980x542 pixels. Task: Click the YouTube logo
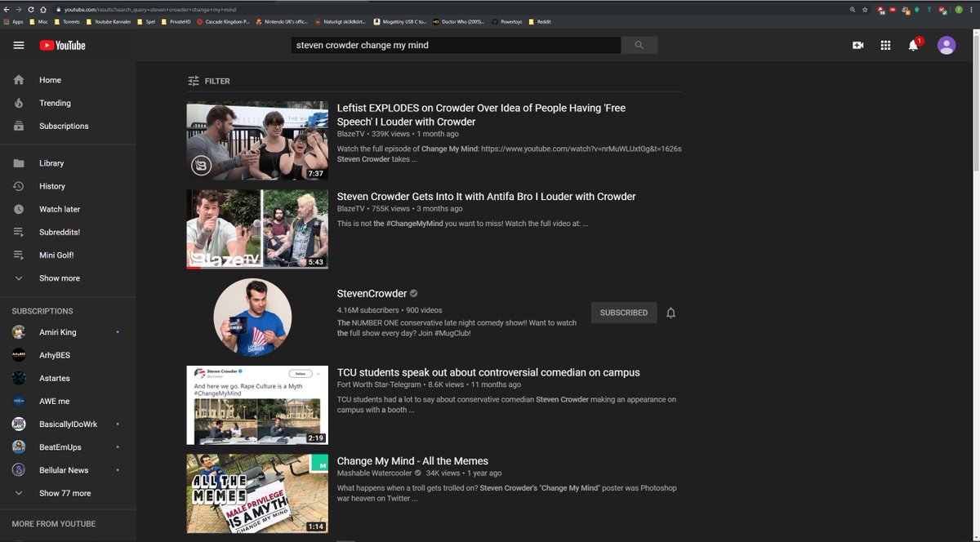tap(63, 46)
